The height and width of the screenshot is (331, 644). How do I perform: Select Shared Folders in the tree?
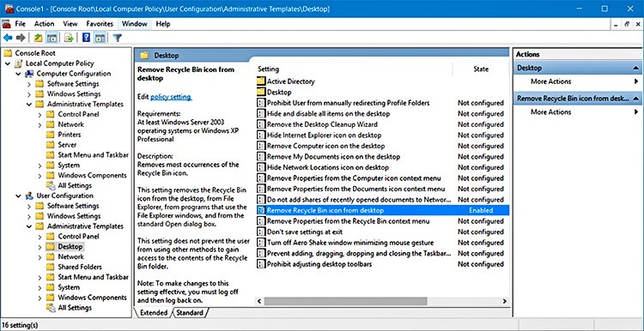[x=80, y=267]
